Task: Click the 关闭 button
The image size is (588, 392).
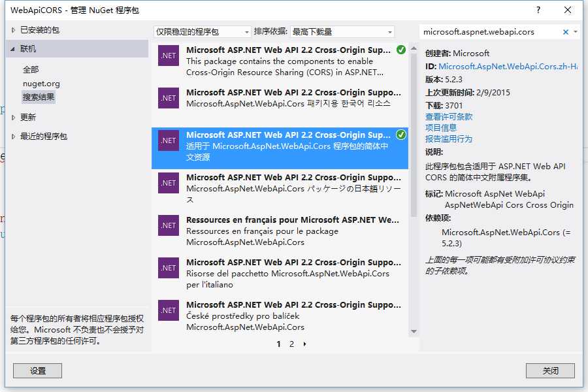Action: pyautogui.click(x=550, y=370)
